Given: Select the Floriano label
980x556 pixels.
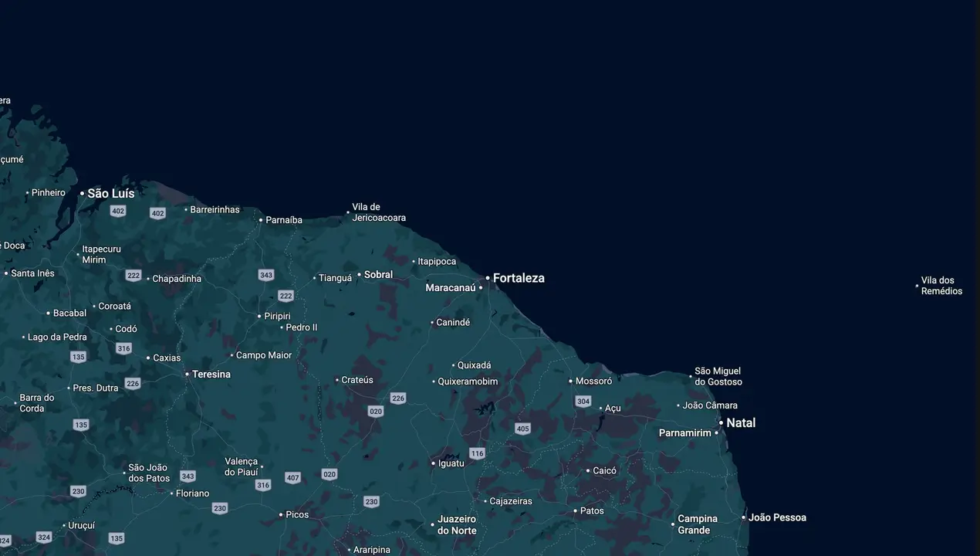Looking at the screenshot, I should pyautogui.click(x=192, y=493).
